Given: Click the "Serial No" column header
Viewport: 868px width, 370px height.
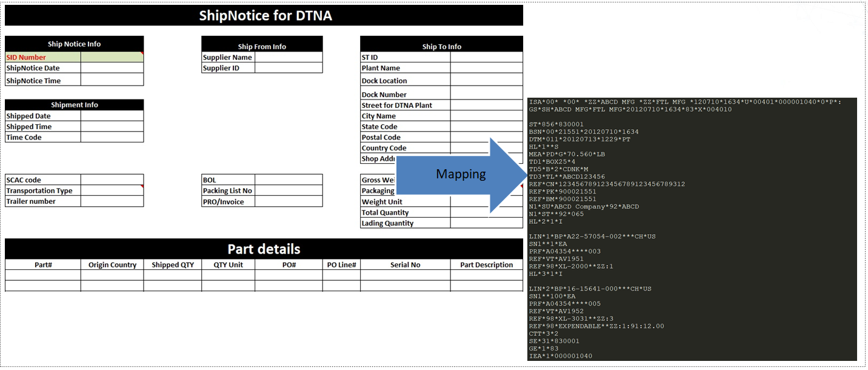Looking at the screenshot, I should pyautogui.click(x=406, y=264).
